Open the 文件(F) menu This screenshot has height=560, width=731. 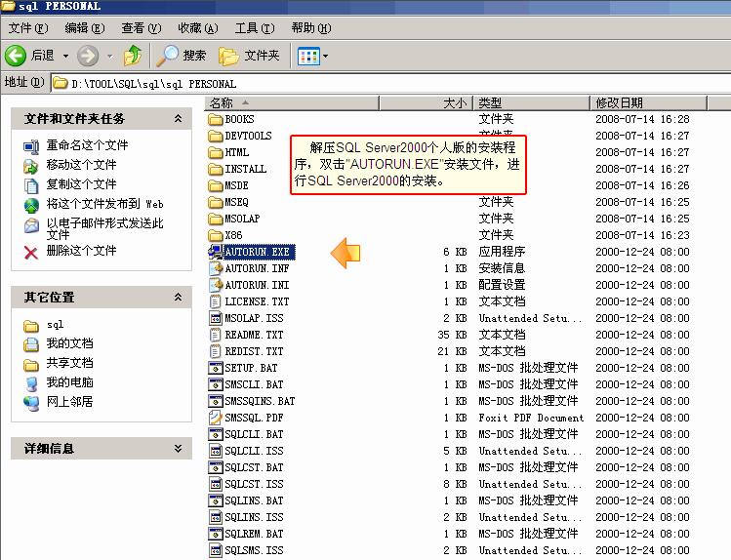pyautogui.click(x=28, y=28)
